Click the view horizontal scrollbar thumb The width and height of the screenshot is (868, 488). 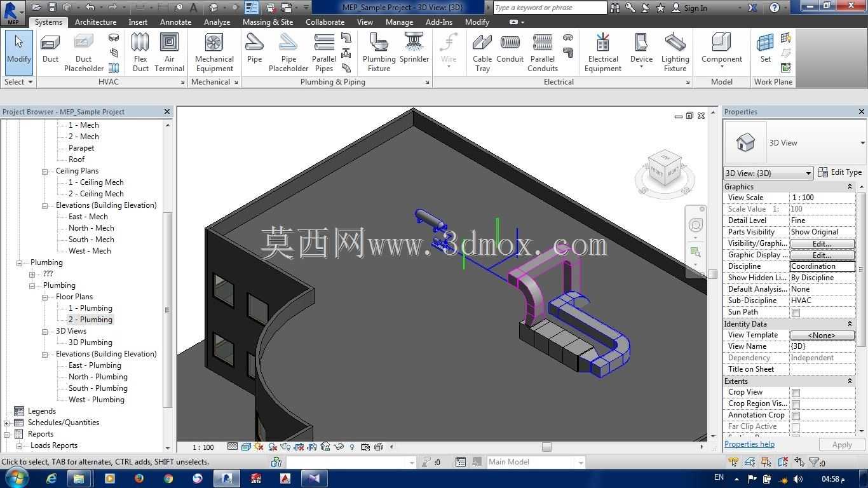(546, 447)
